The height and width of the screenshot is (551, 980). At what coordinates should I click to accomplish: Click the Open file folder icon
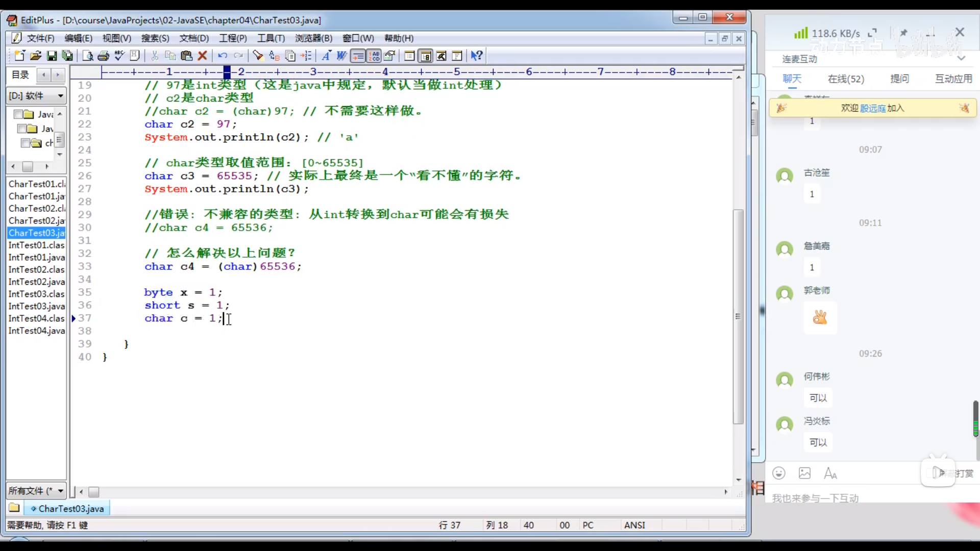[35, 56]
